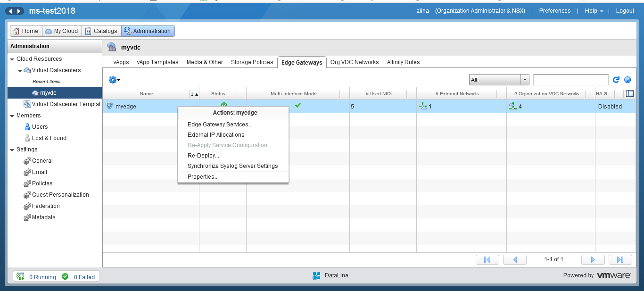Screen dimensions: 644x291
Task: Open Guest Personalization settings
Action: [60, 195]
